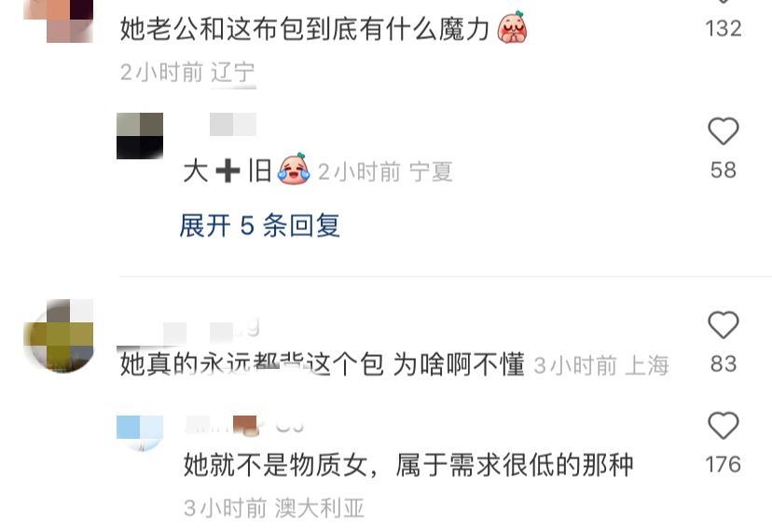The width and height of the screenshot is (772, 532).
Task: Open avatar of the 澳大利亚 replier
Action: coord(140,432)
